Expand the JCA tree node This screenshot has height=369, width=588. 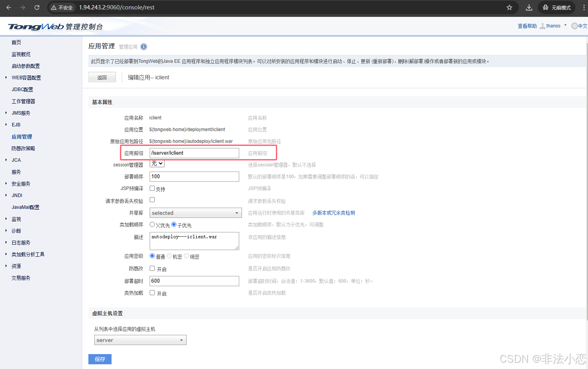(x=6, y=160)
